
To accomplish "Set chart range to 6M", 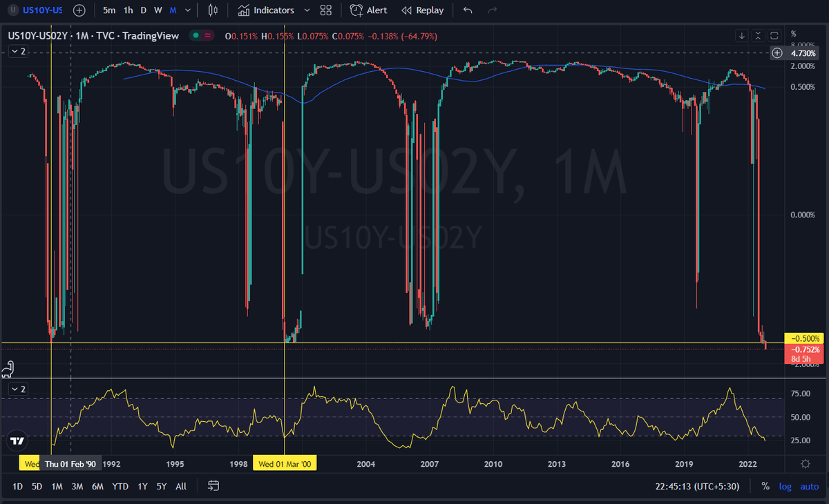I will (x=97, y=486).
